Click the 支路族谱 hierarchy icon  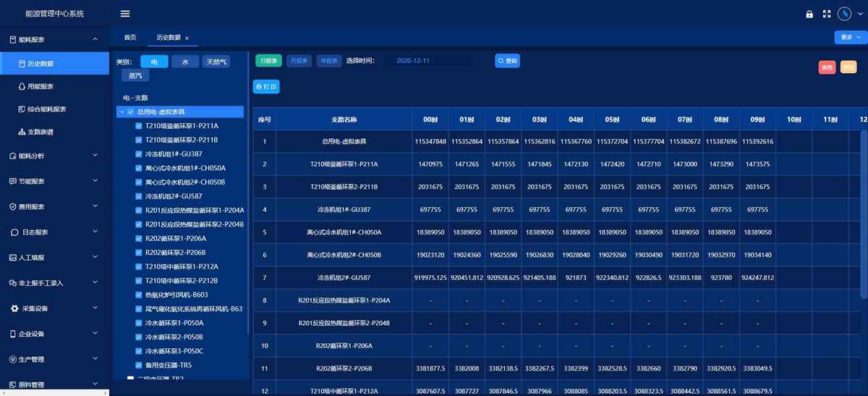coord(22,132)
